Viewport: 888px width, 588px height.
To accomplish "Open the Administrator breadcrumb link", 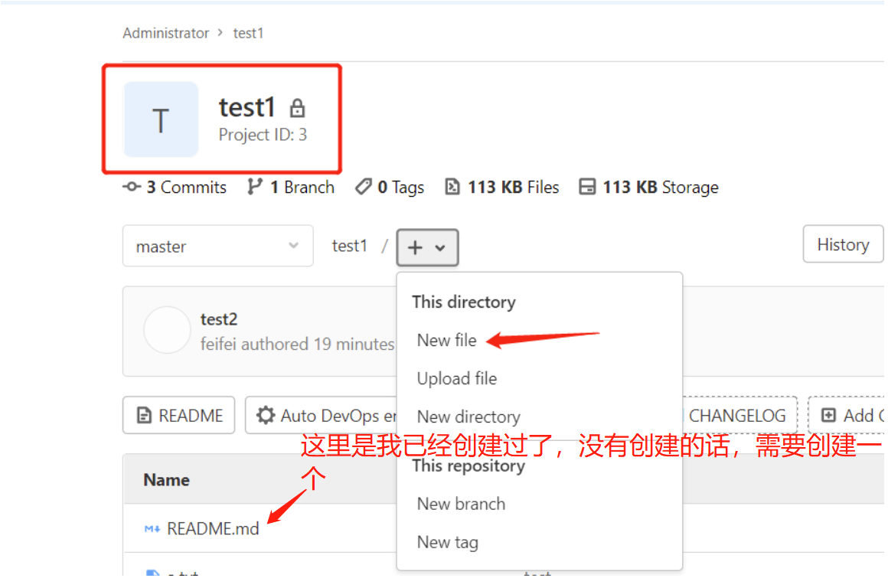I will pyautogui.click(x=165, y=33).
